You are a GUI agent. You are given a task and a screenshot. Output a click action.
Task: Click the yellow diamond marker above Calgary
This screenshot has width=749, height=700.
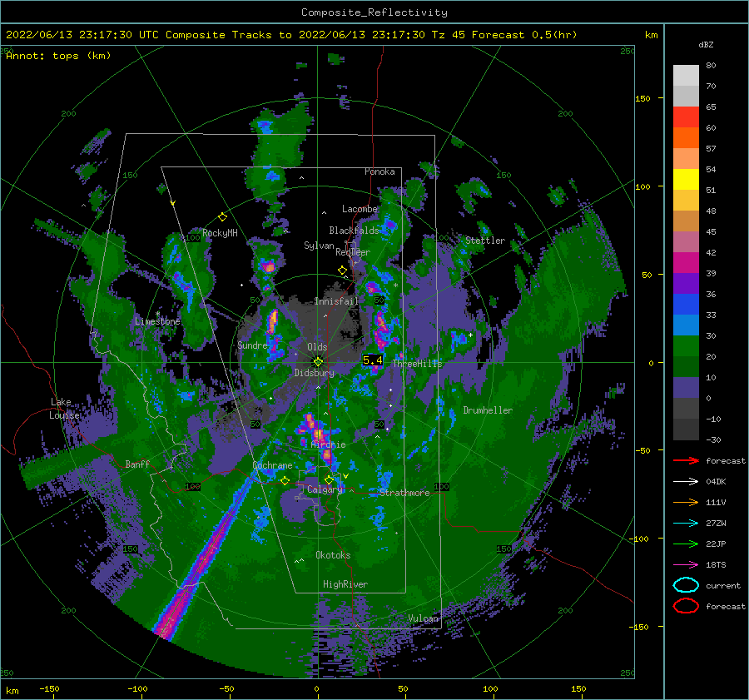point(329,479)
